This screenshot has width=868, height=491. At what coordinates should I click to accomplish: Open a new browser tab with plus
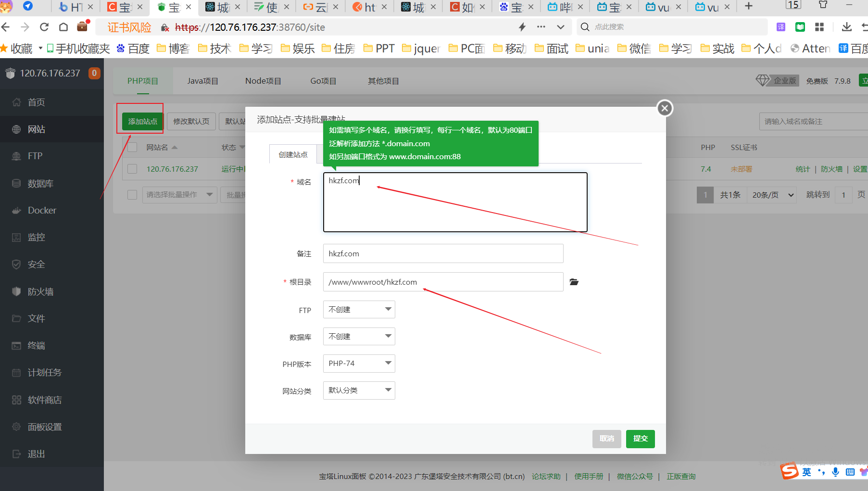749,6
